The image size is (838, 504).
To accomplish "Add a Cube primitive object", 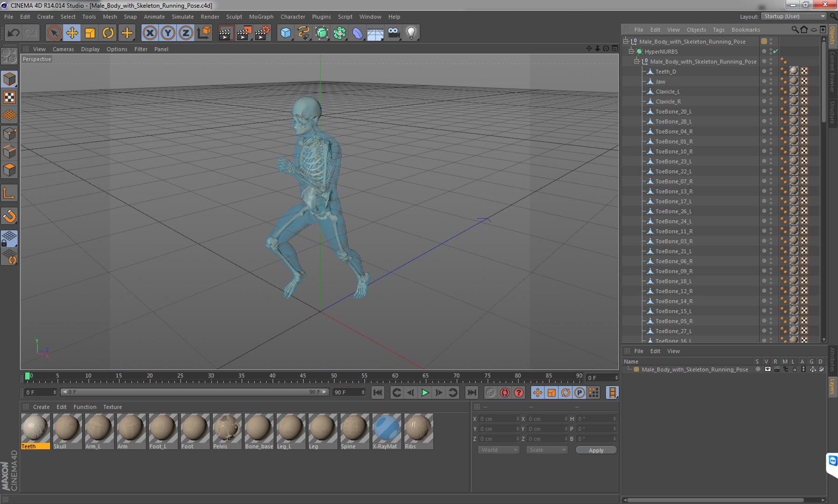I will pos(286,33).
